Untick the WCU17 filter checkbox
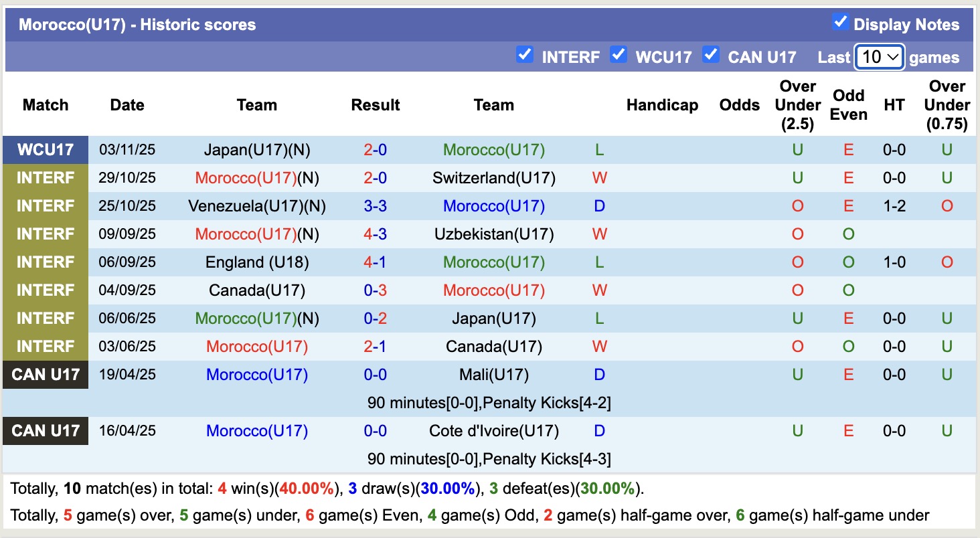Screen dimensions: 980x538 coord(619,54)
